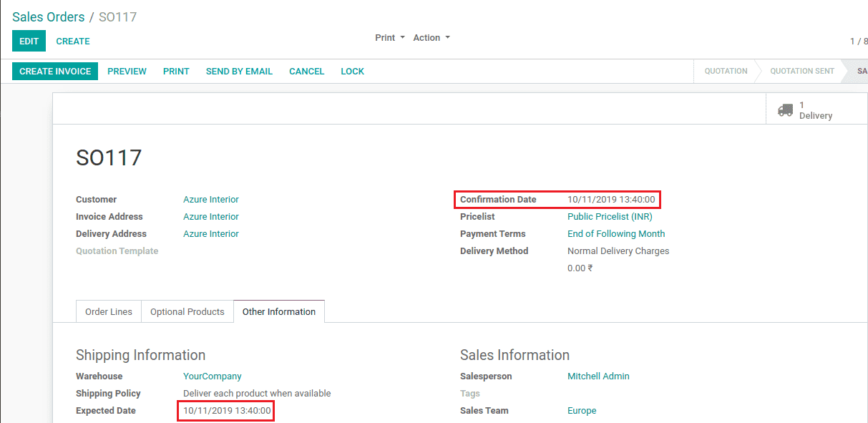
Task: Open End of Following Month payment terms
Action: [616, 234]
